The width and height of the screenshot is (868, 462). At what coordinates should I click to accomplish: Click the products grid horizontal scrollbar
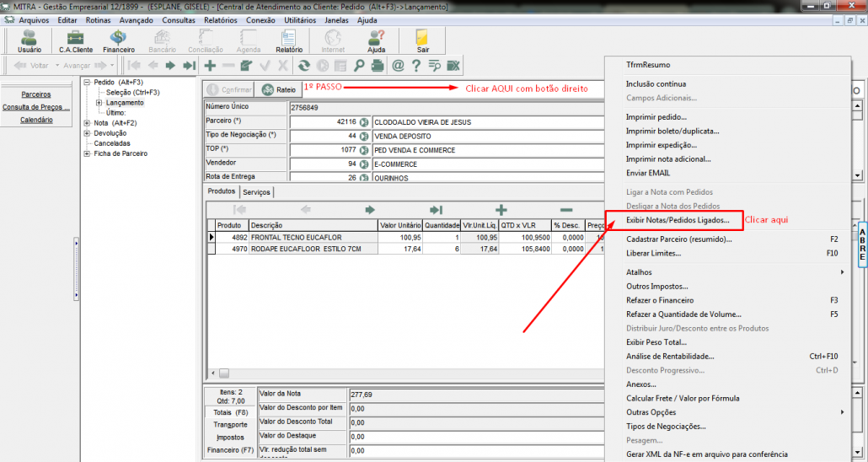(x=405, y=373)
